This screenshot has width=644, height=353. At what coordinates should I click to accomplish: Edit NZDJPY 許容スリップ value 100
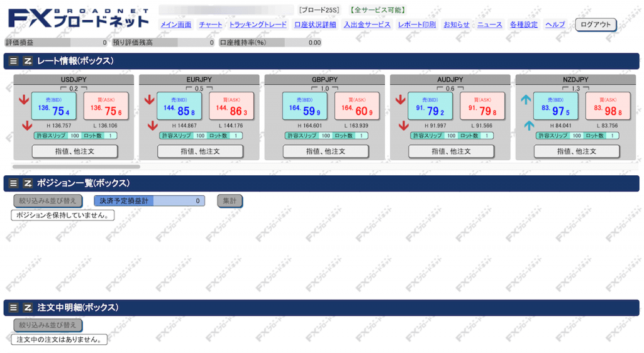576,136
